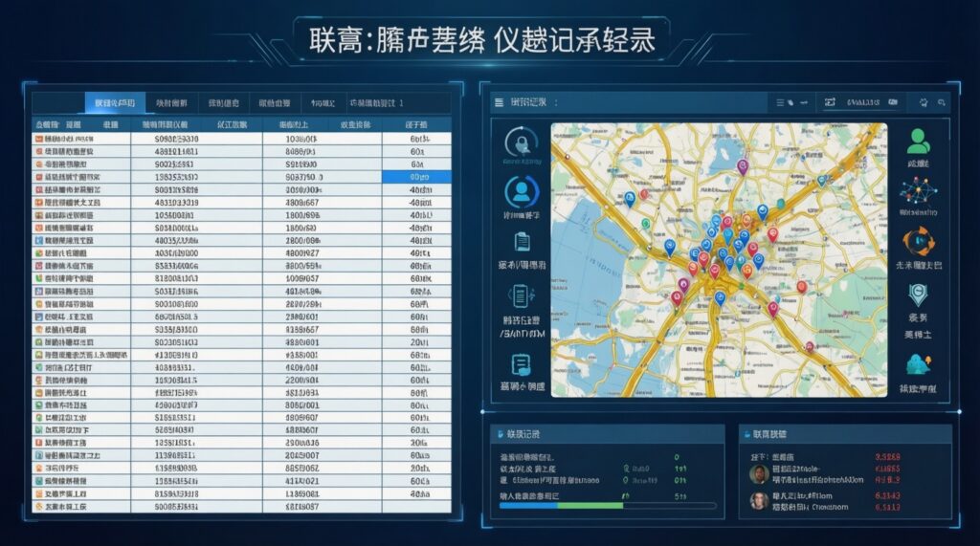The image size is (980, 546).
Task: Click the second contact avatar in bottom-right panel
Action: 758,500
